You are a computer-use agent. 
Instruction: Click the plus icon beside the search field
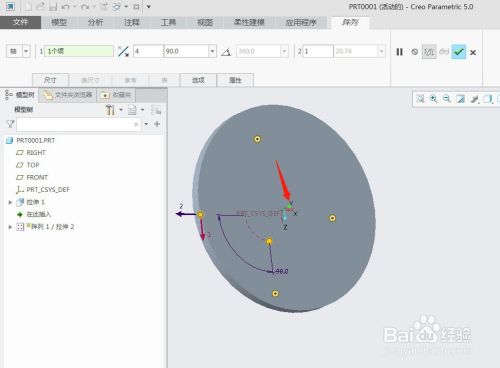[x=157, y=124]
